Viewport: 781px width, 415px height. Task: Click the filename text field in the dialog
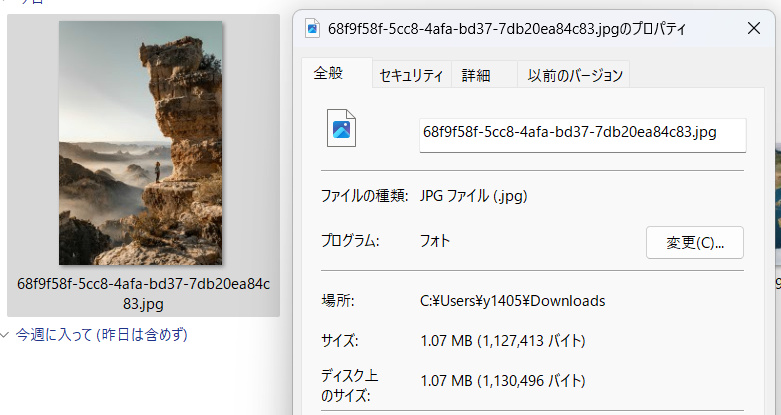click(x=582, y=132)
